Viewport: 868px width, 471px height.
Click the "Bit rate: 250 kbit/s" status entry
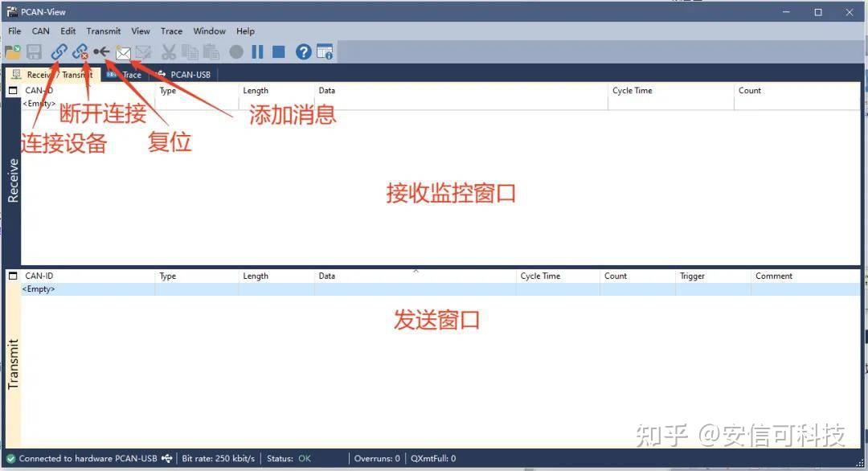[218, 458]
